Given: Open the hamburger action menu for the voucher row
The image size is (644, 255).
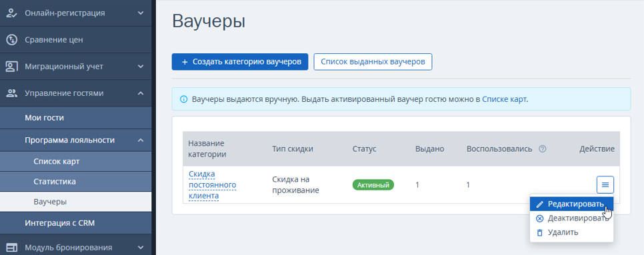Looking at the screenshot, I should tap(605, 184).
